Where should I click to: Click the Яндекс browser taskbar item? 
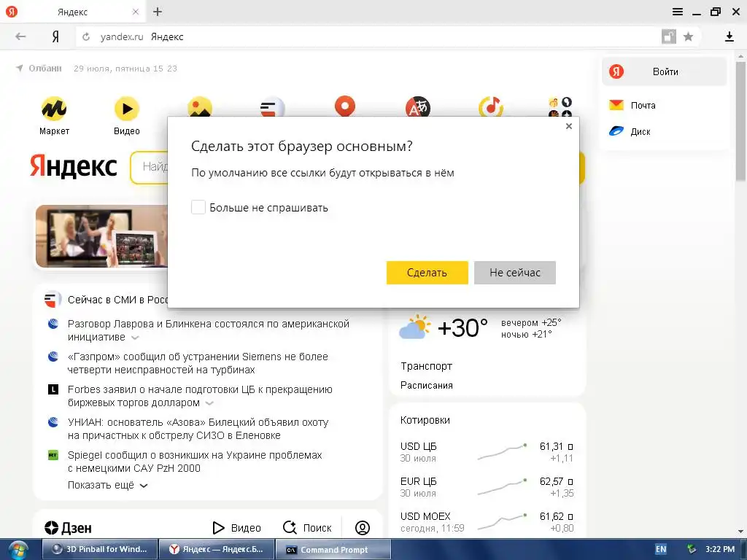pyautogui.click(x=216, y=549)
